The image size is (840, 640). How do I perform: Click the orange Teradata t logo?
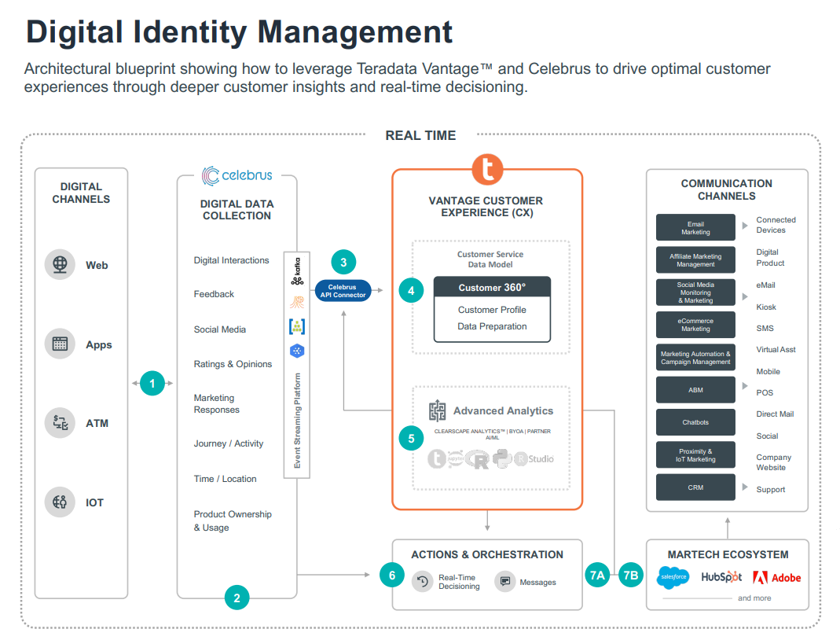tap(487, 169)
